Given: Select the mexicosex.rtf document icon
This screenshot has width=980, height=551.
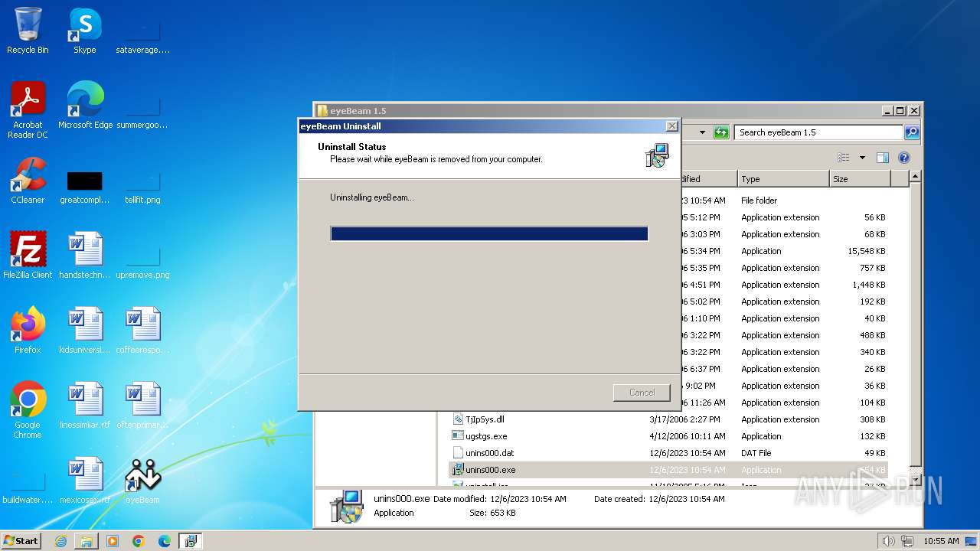Looking at the screenshot, I should point(85,481).
